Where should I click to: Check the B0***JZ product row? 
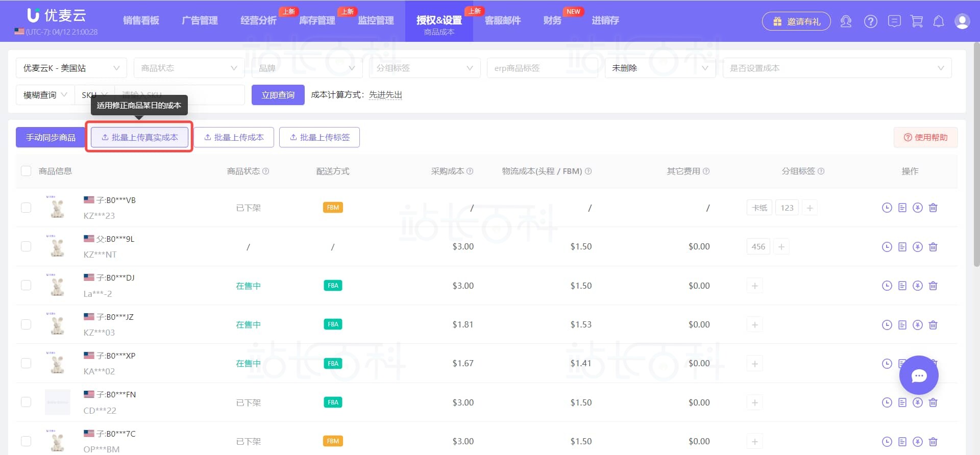coord(26,324)
